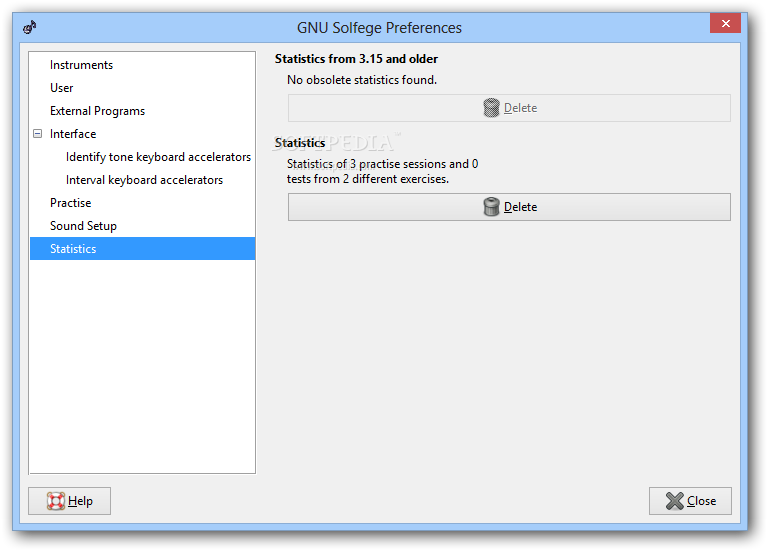This screenshot has width=768, height=551.
Task: Select the Practise preferences page
Action: click(71, 203)
